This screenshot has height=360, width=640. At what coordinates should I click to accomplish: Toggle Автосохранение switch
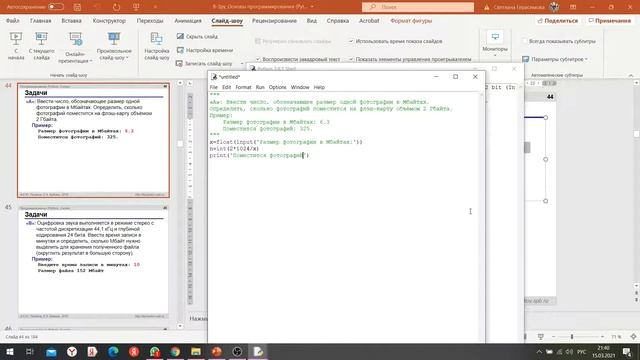coord(56,7)
